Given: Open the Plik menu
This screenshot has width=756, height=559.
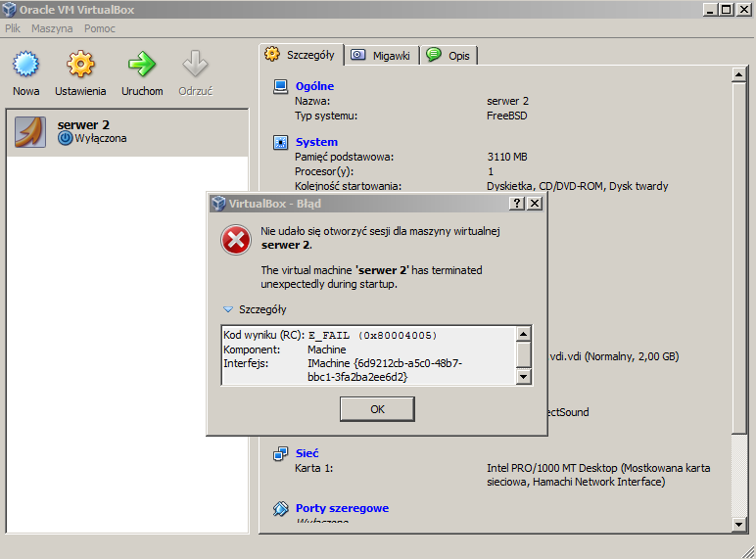Looking at the screenshot, I should tap(13, 28).
